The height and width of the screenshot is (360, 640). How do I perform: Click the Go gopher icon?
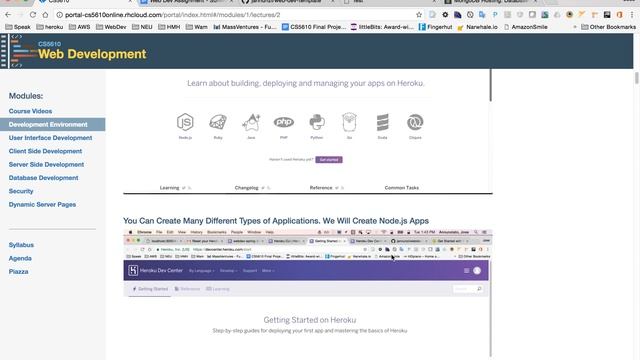(349, 122)
